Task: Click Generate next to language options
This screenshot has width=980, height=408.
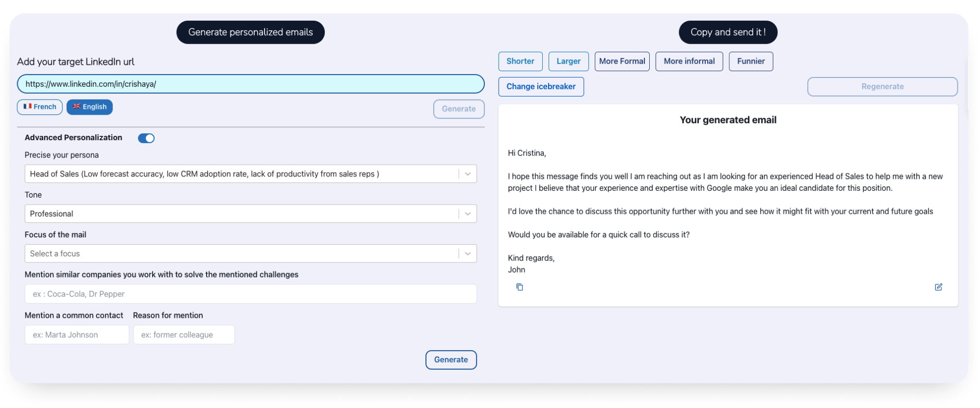Action: pyautogui.click(x=458, y=109)
